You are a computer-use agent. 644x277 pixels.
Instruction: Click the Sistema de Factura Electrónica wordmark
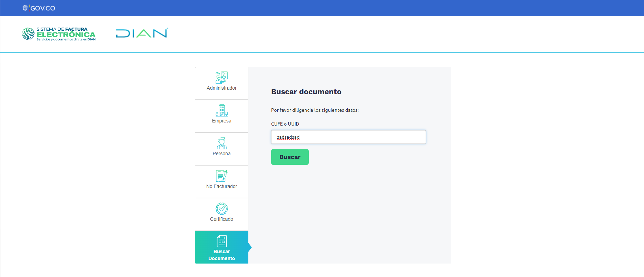point(66,34)
